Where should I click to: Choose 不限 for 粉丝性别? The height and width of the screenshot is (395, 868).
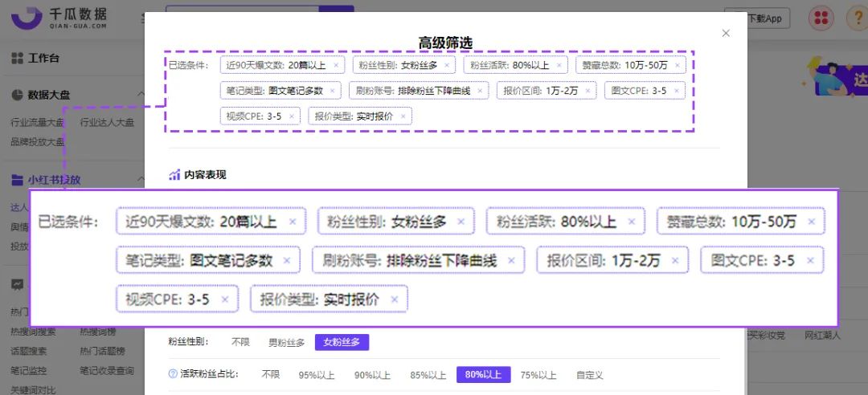(x=241, y=343)
